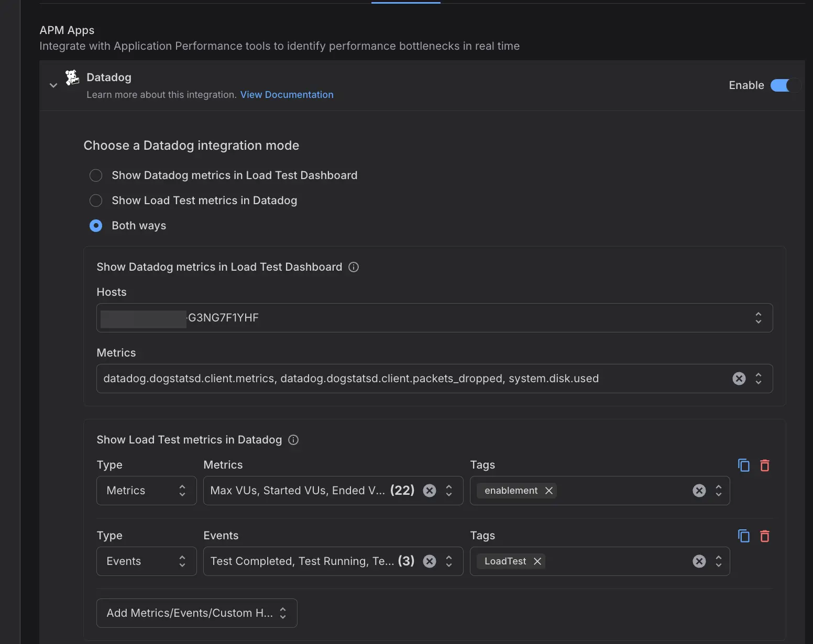
Task: Expand the Max VUs metrics dropdown
Action: pos(449,491)
